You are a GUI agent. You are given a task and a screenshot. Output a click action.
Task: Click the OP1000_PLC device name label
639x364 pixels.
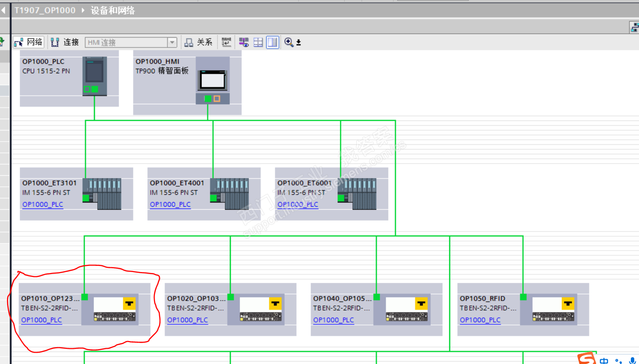[43, 61]
